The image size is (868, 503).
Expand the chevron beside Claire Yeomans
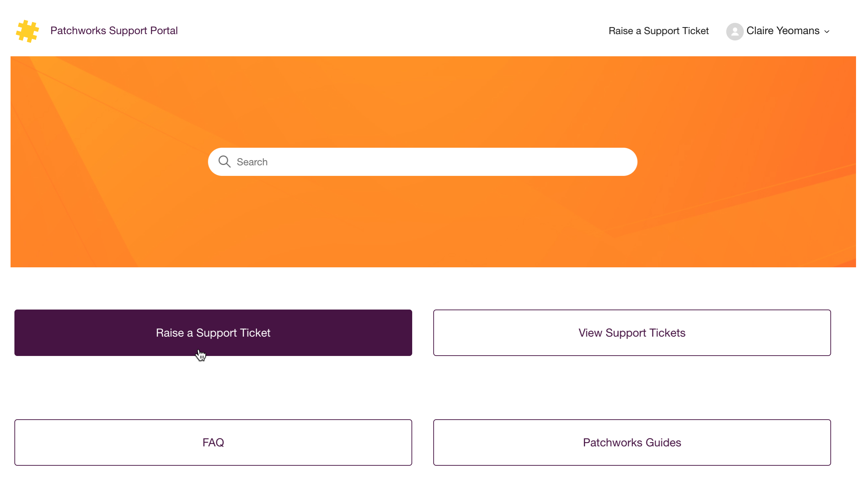(x=827, y=32)
